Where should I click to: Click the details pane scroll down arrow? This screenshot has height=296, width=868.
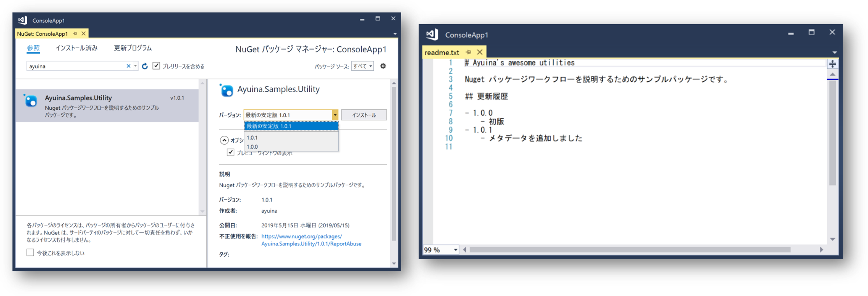click(x=394, y=263)
